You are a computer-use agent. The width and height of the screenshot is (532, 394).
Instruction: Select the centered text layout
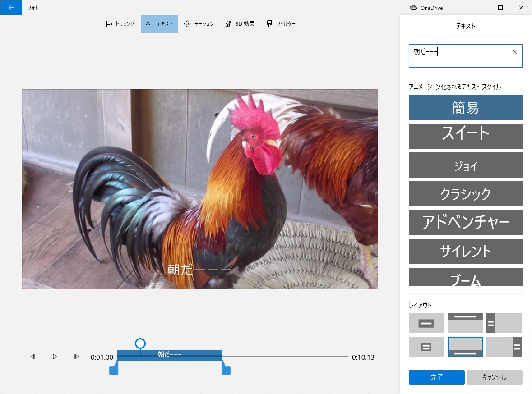point(426,323)
